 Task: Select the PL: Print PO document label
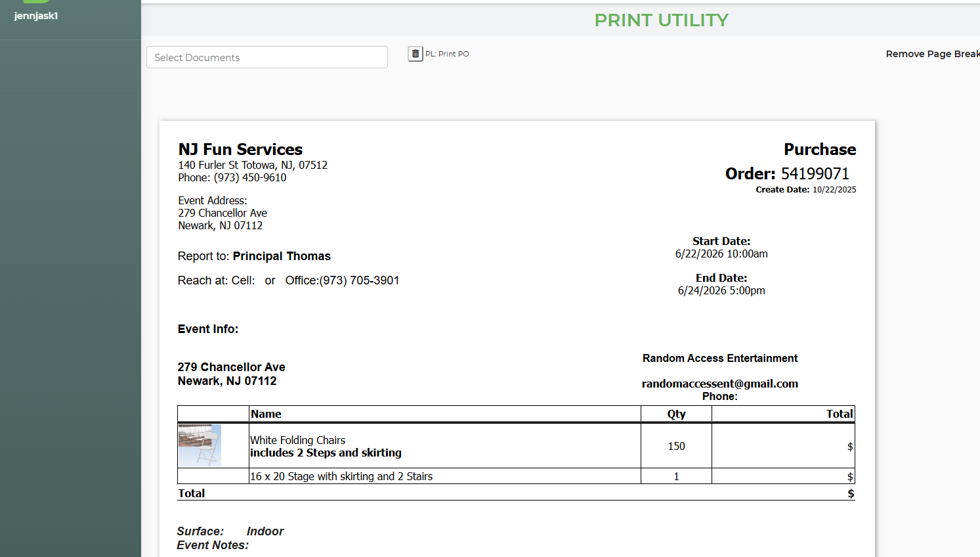click(x=447, y=54)
